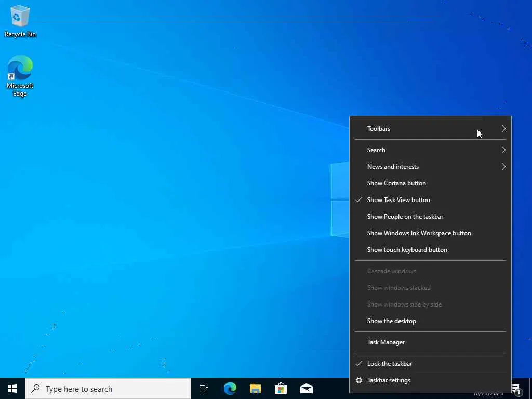Click the gear icon beside Taskbar settings

pyautogui.click(x=359, y=380)
